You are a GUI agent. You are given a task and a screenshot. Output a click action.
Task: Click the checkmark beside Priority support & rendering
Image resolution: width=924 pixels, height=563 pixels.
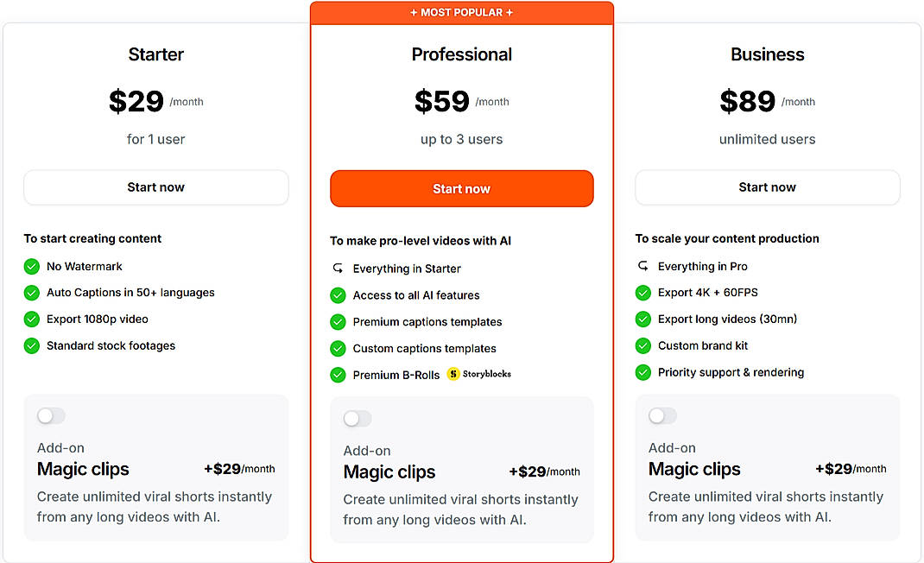642,373
